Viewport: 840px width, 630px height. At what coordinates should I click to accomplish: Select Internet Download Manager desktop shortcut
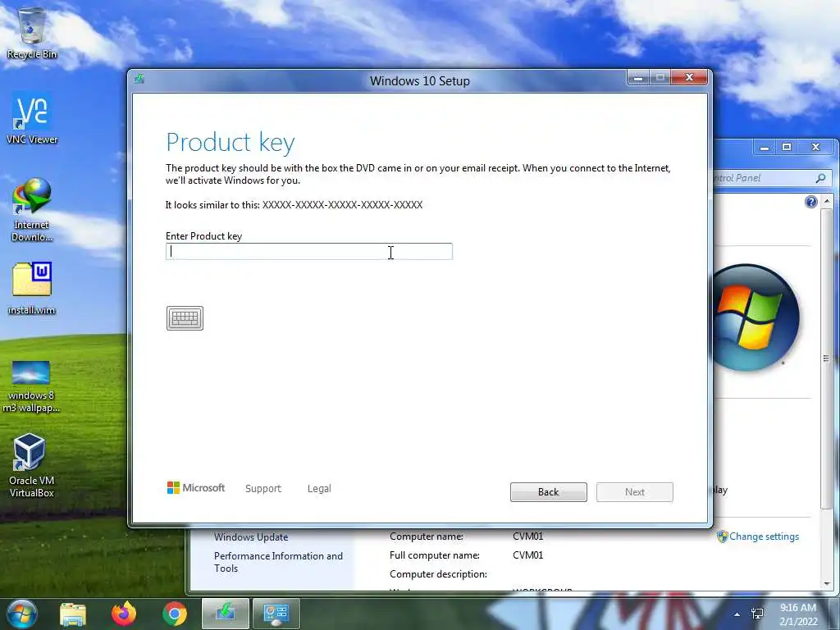click(32, 210)
